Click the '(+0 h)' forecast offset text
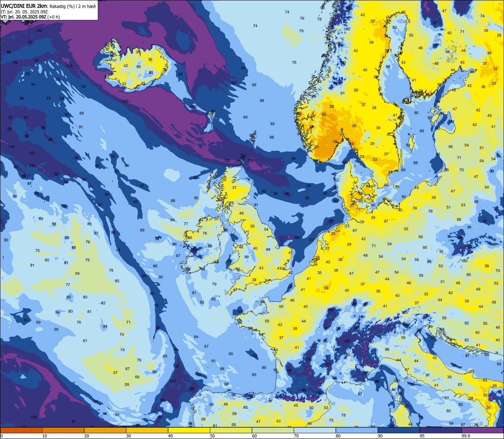Screen dimensions: 504x439 tap(54, 17)
